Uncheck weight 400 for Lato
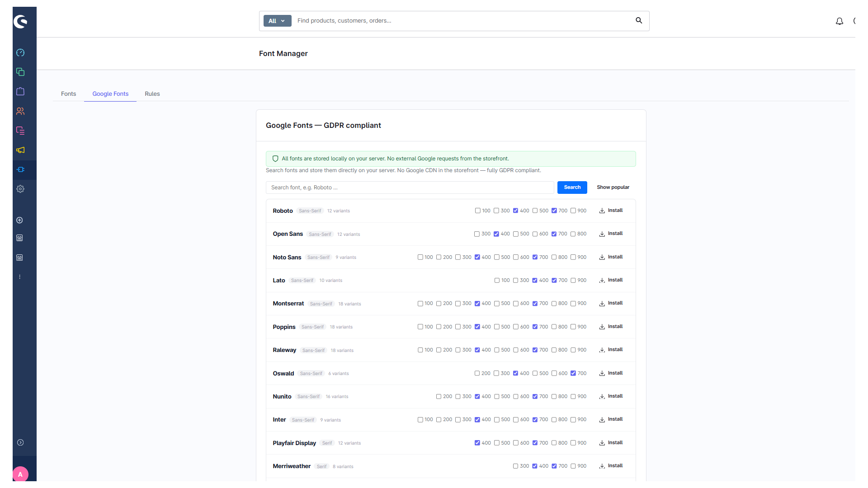Viewport: 868px width, 488px height. pos(535,281)
